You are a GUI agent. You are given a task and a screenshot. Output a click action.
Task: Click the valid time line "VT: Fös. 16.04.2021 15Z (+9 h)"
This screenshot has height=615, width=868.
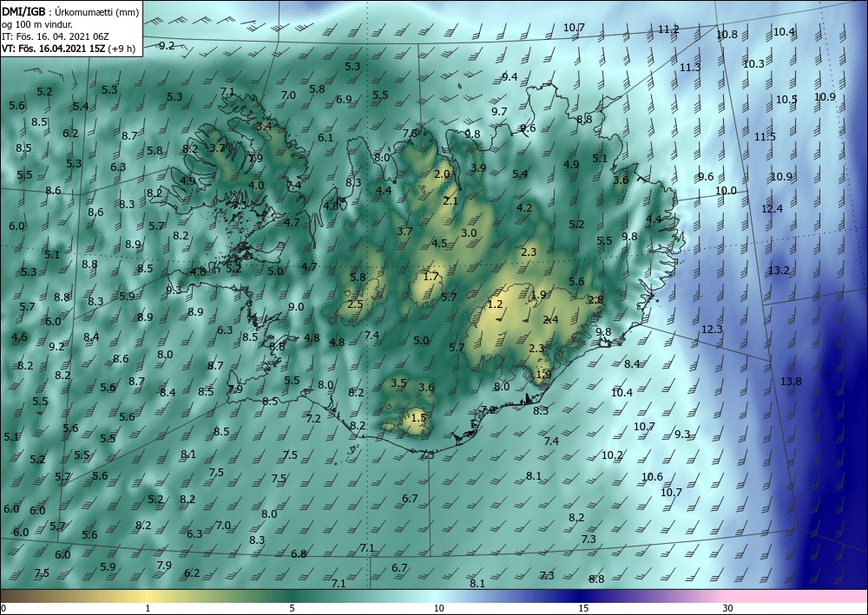69,48
